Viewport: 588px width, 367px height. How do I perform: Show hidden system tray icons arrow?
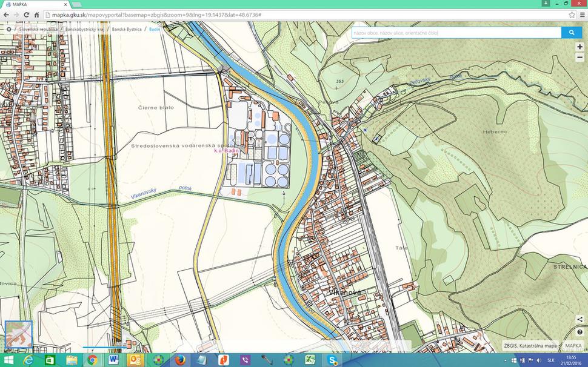coord(505,360)
